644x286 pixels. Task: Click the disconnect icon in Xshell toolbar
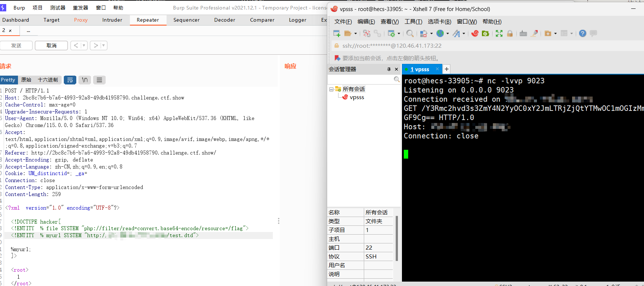367,34
